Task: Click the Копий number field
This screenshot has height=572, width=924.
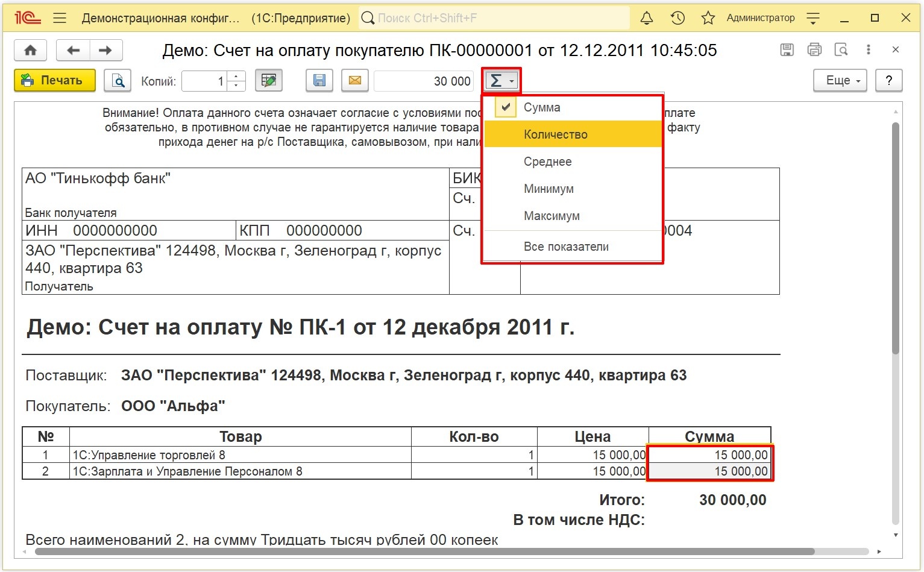Action: tap(204, 81)
